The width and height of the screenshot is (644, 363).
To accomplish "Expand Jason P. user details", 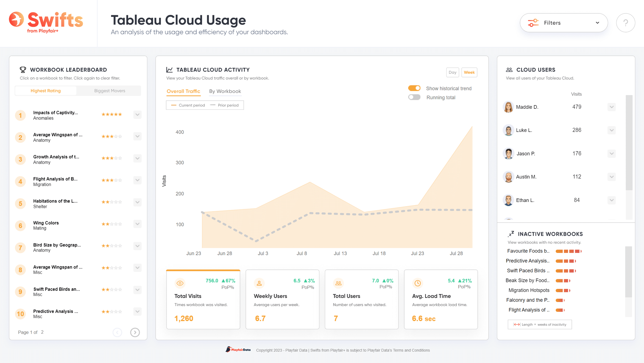I will coord(612,154).
